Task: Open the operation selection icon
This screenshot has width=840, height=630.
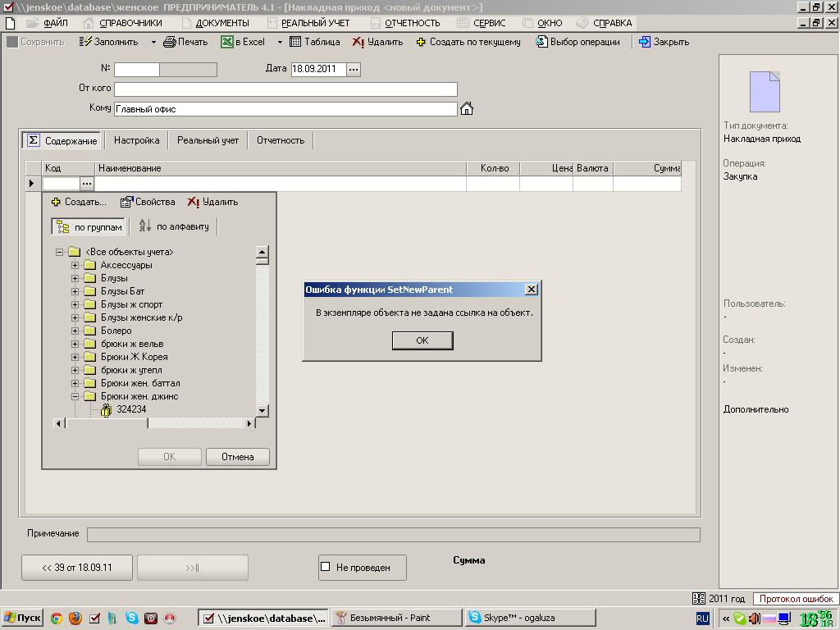Action: coord(541,42)
